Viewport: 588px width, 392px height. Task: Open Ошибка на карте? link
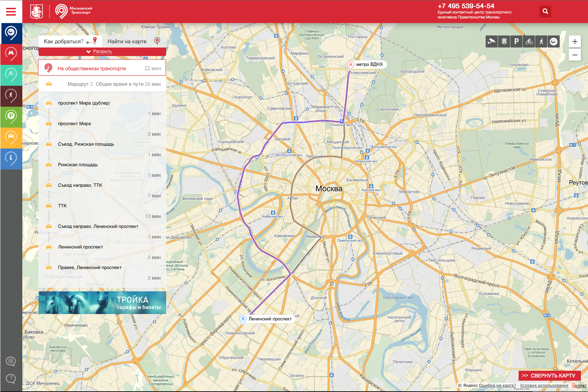[x=497, y=385]
